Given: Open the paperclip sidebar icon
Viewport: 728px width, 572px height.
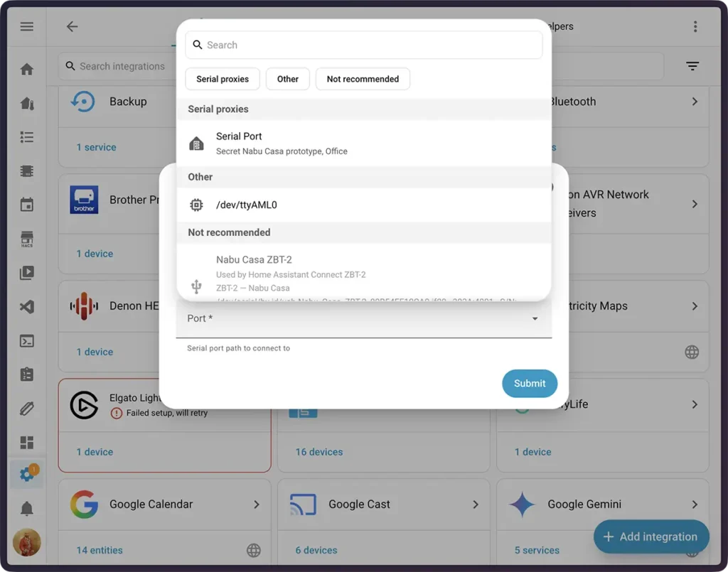Looking at the screenshot, I should click(x=26, y=409).
